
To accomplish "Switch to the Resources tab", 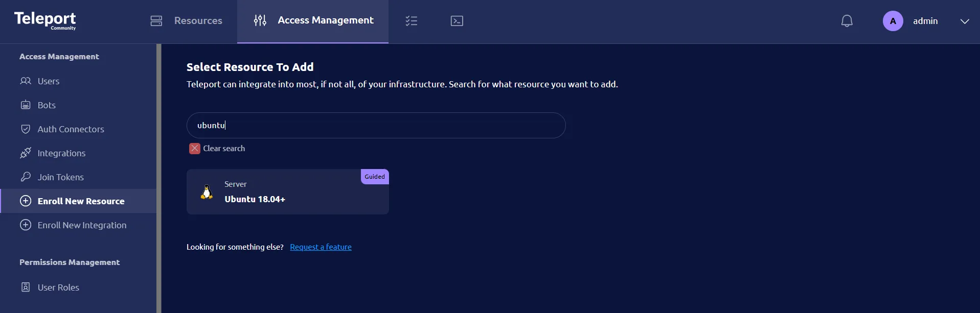I will [x=187, y=21].
